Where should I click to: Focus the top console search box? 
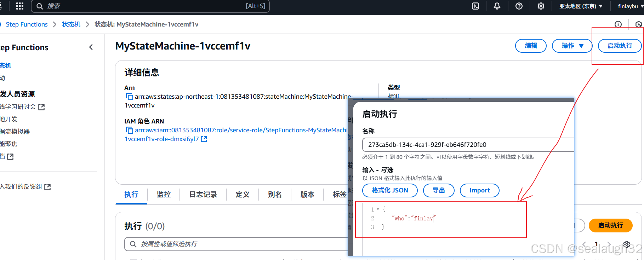(150, 6)
